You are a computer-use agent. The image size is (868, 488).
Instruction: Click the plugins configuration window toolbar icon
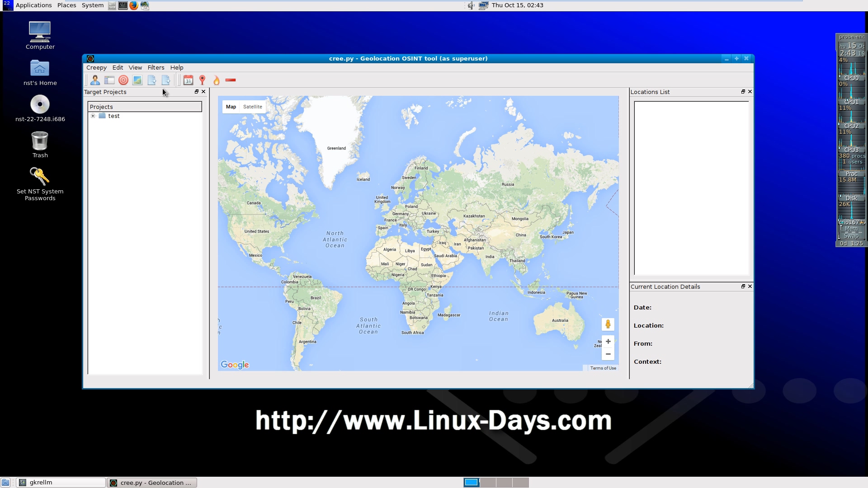(x=109, y=80)
